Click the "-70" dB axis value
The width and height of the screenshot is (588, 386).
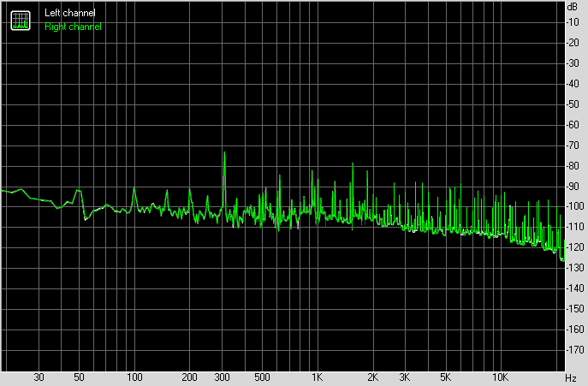(x=573, y=145)
